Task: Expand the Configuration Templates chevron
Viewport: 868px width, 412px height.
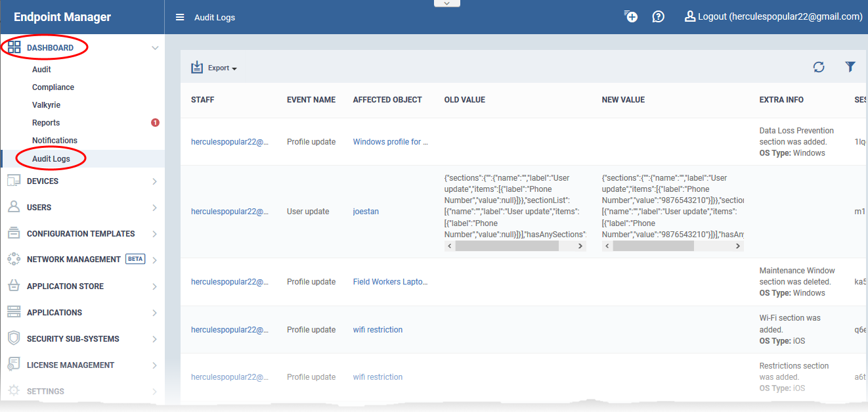Action: coord(155,234)
